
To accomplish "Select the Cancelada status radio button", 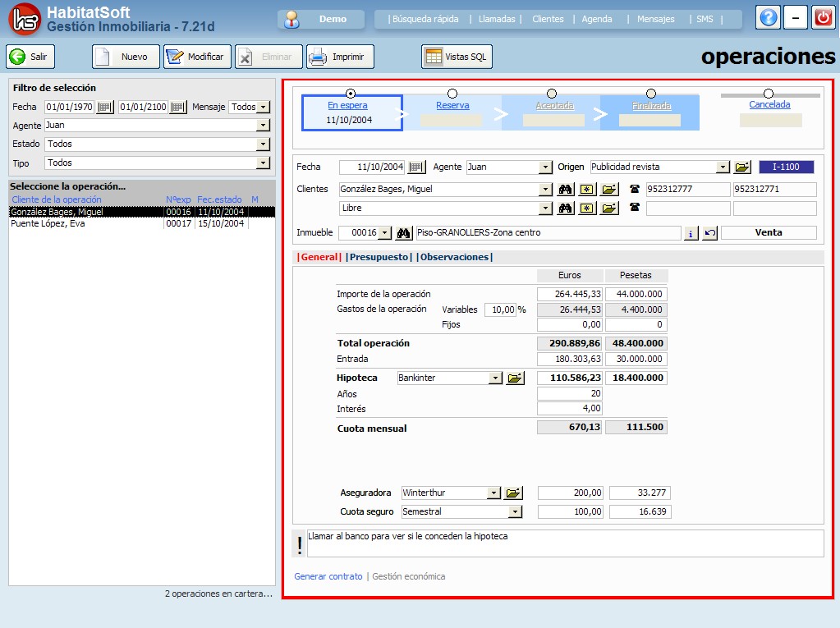I will coord(769,94).
